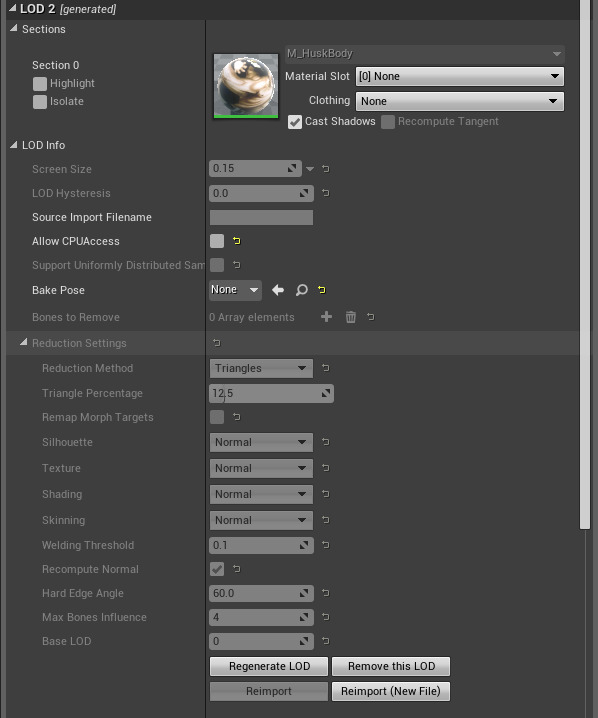The width and height of the screenshot is (598, 718).
Task: Click Max Bones Influence value field
Action: tap(261, 617)
